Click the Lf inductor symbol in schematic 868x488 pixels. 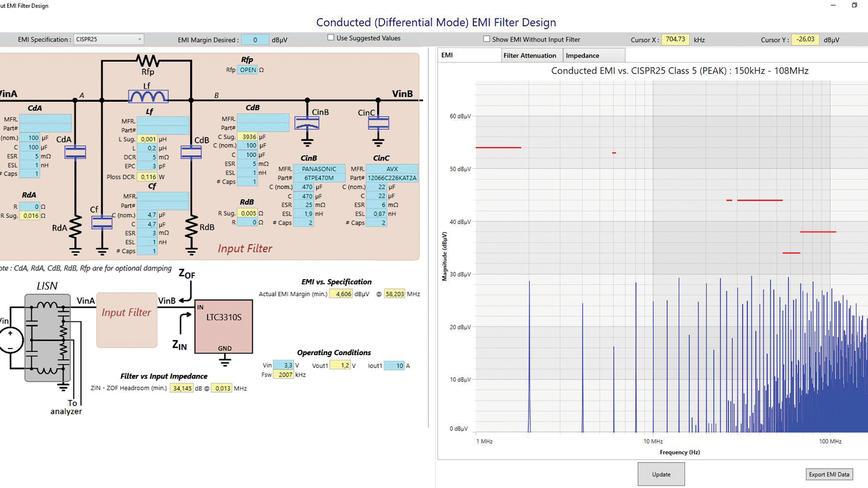pyautogui.click(x=148, y=97)
